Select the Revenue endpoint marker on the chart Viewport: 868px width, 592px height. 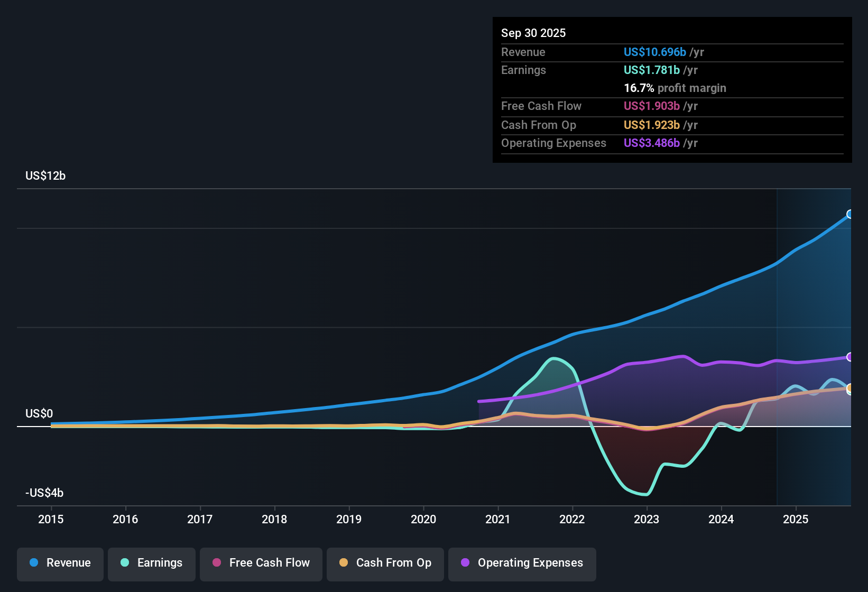coord(850,215)
